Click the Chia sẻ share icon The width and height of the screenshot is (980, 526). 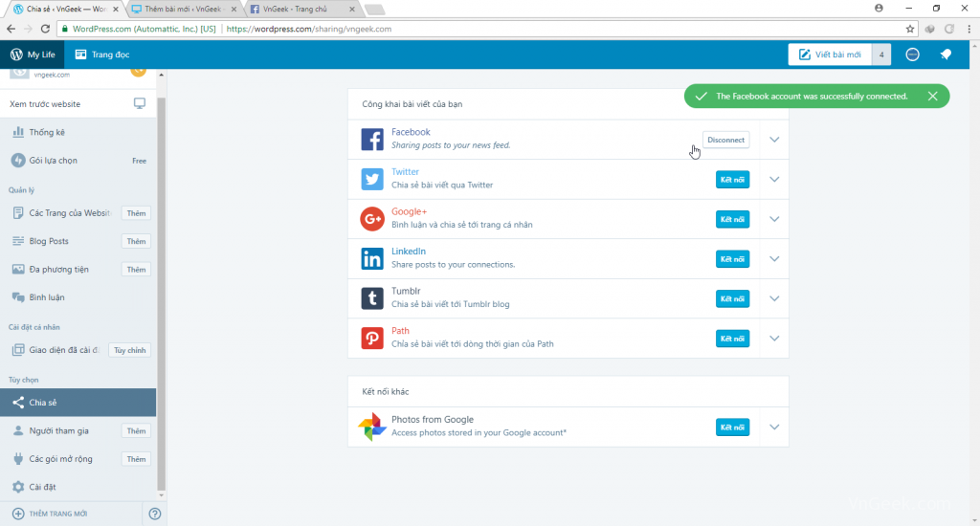[x=18, y=403]
